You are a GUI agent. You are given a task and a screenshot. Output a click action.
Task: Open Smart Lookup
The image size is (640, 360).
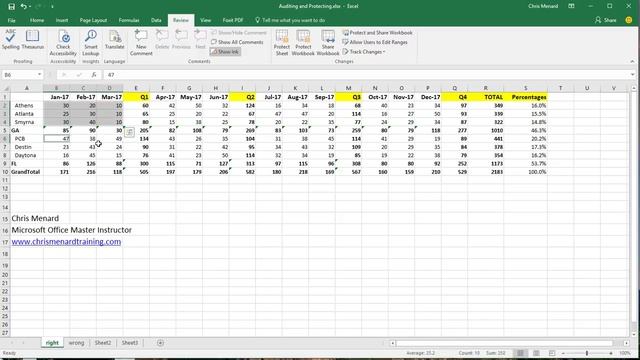tap(91, 42)
